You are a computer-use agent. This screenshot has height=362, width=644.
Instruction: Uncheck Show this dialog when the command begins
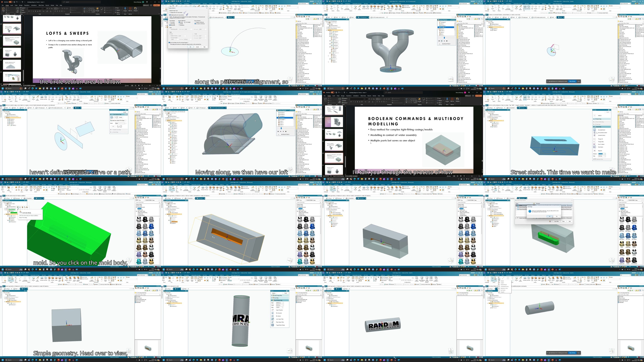pyautogui.click(x=169, y=42)
